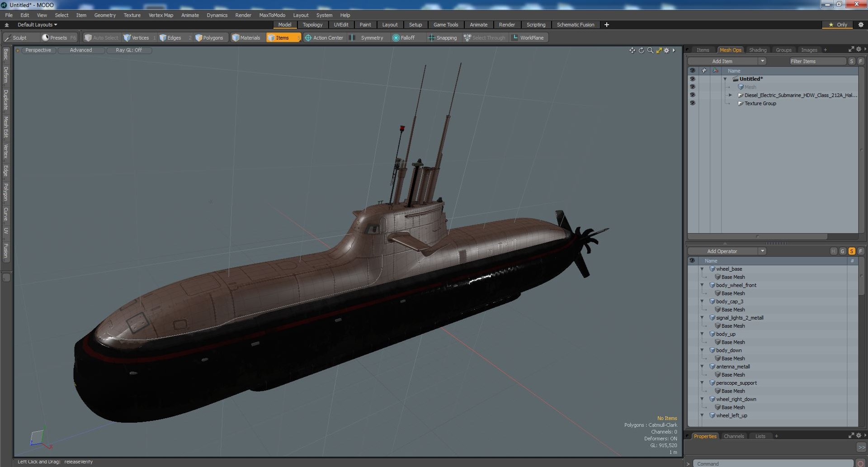Open the vertical Deform tab on left sidebar
868x467 pixels.
pos(6,75)
